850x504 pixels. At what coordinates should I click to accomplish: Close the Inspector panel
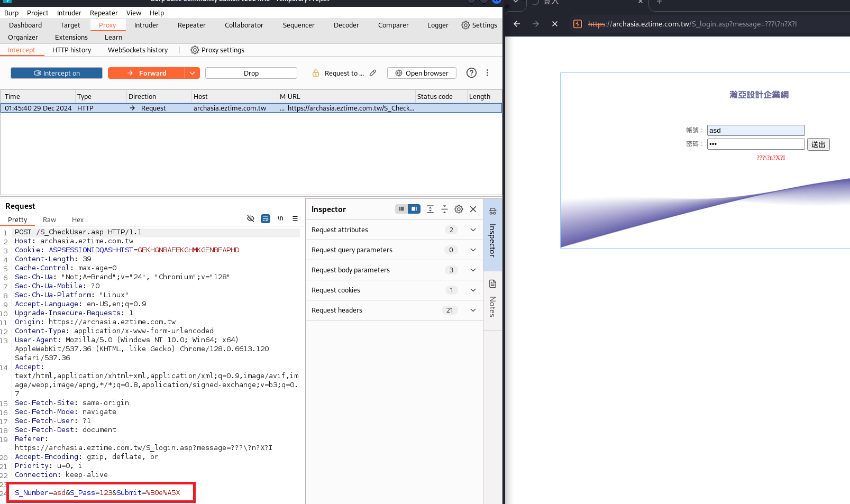coord(473,209)
